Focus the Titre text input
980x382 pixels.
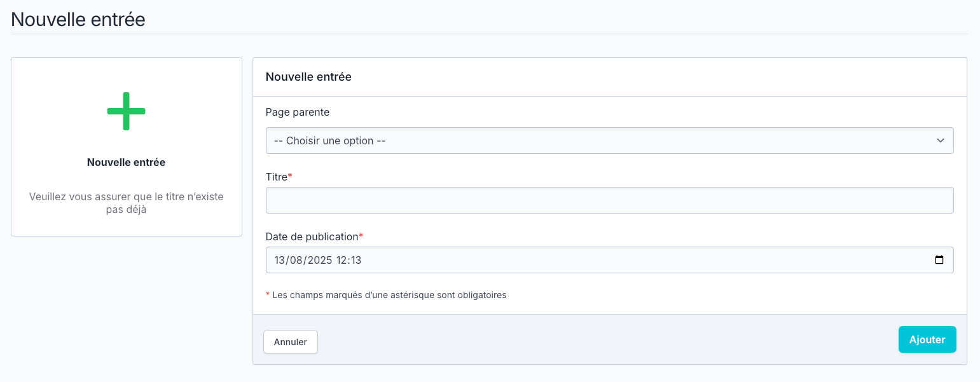(x=609, y=200)
